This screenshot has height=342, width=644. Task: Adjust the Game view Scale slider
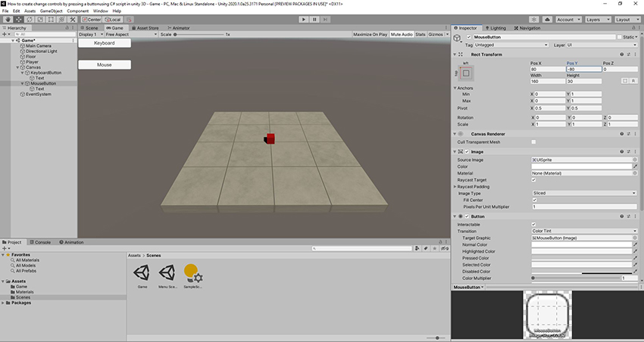tap(199, 35)
